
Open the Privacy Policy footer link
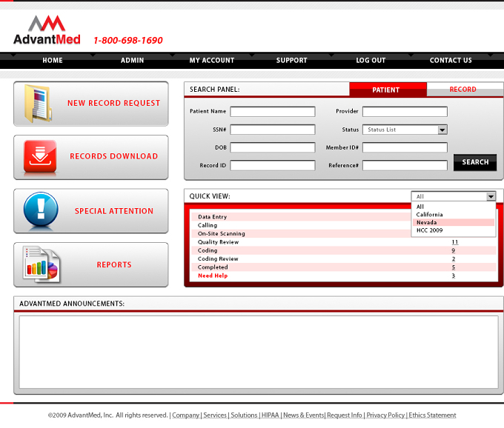tap(385, 415)
